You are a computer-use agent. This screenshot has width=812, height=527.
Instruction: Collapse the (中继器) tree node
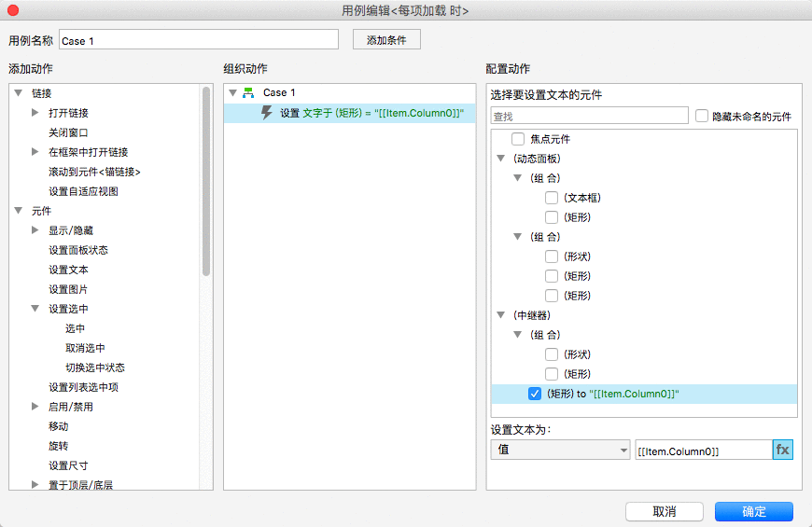coord(501,314)
